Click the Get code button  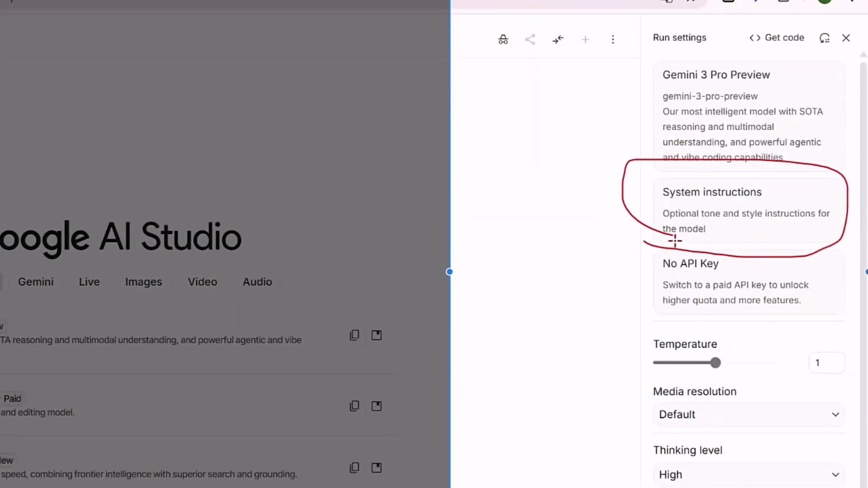tap(777, 38)
